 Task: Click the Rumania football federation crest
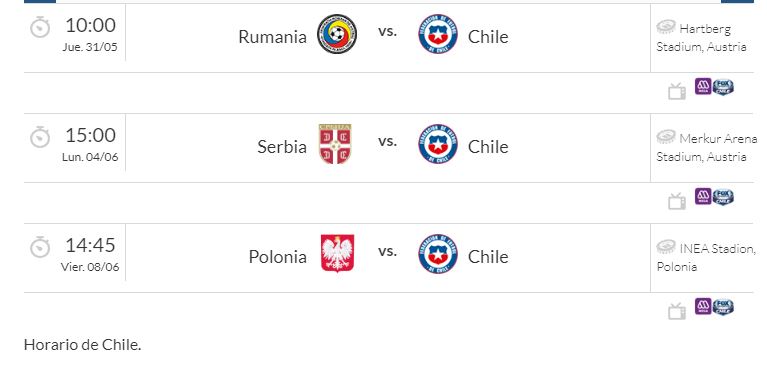(337, 34)
